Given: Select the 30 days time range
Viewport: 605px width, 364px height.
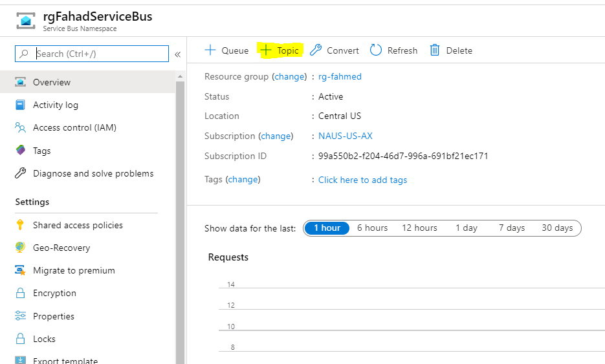Looking at the screenshot, I should coord(557,228).
